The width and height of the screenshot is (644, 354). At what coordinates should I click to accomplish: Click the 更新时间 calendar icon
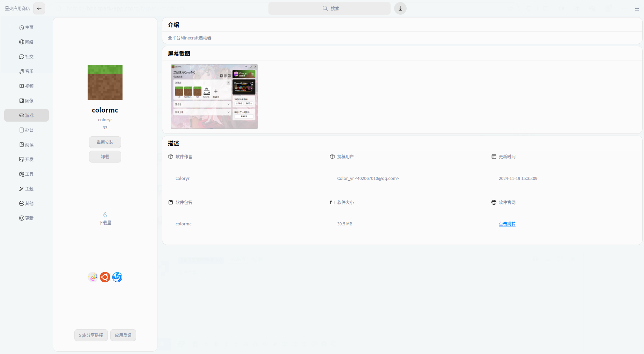(x=494, y=157)
